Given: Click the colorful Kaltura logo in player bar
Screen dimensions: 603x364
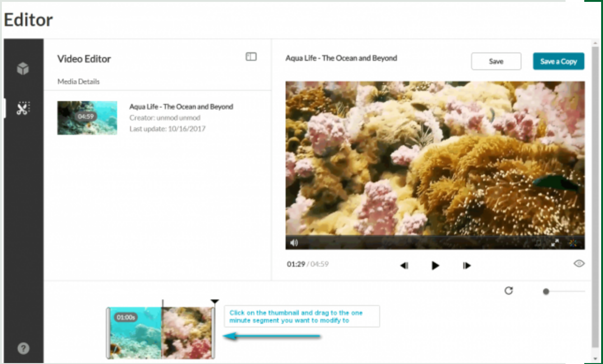Looking at the screenshot, I should 573,243.
